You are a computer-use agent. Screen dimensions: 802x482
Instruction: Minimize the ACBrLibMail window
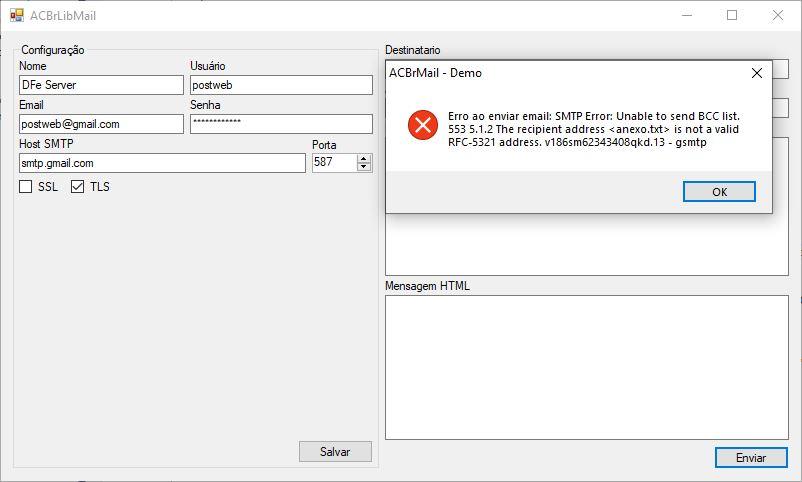687,15
